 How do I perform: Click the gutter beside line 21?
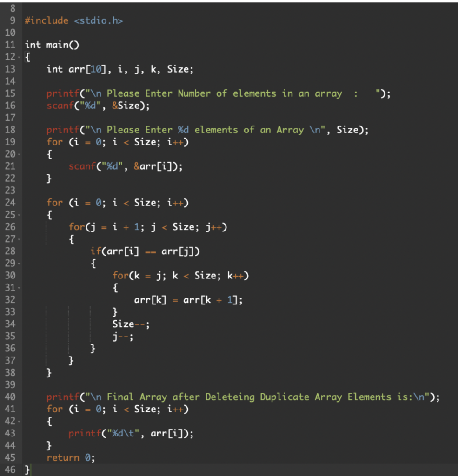(x=12, y=166)
